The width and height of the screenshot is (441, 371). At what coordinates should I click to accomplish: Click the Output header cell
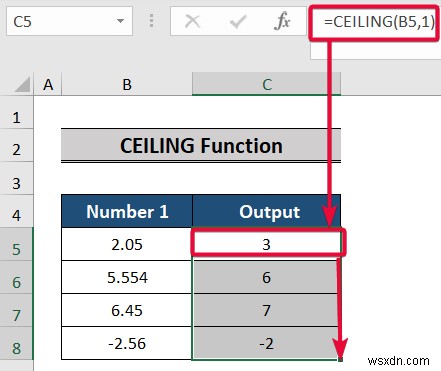pyautogui.click(x=267, y=211)
